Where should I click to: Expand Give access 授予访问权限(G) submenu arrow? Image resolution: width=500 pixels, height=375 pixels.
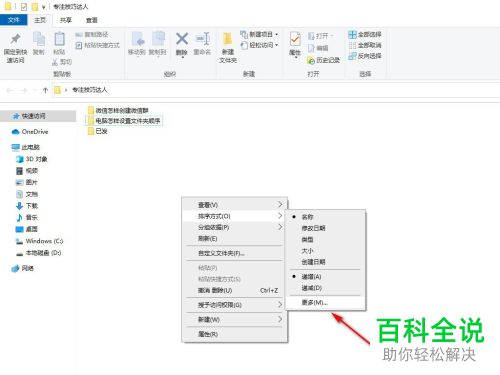point(280,304)
